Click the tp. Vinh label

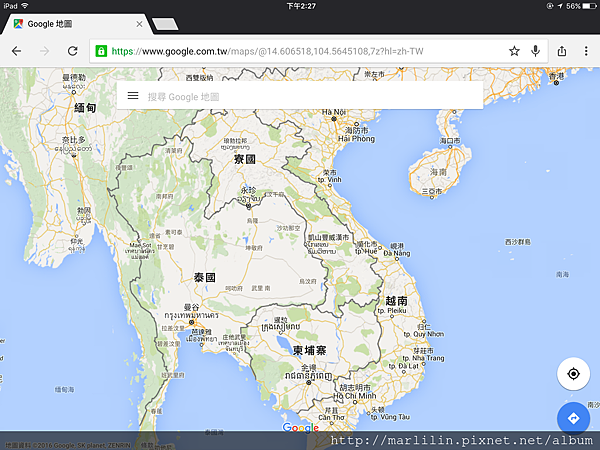click(330, 180)
